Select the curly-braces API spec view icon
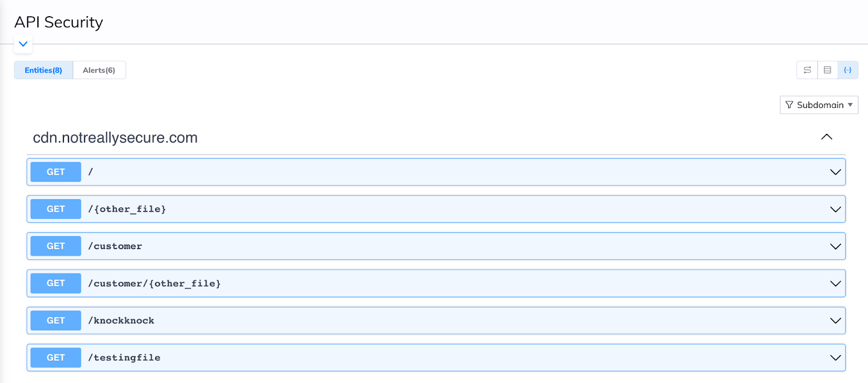This screenshot has height=383, width=868. coord(848,70)
